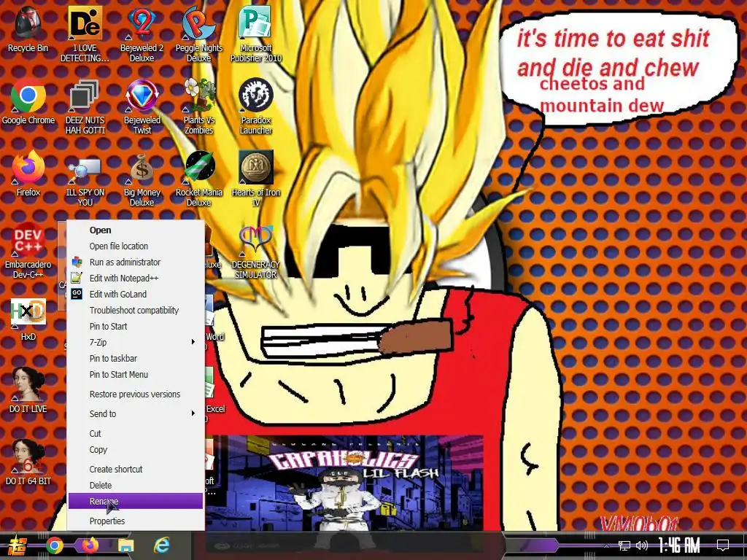Screen dimensions: 747x560
Task: Open the notification center icon
Action: point(723,545)
